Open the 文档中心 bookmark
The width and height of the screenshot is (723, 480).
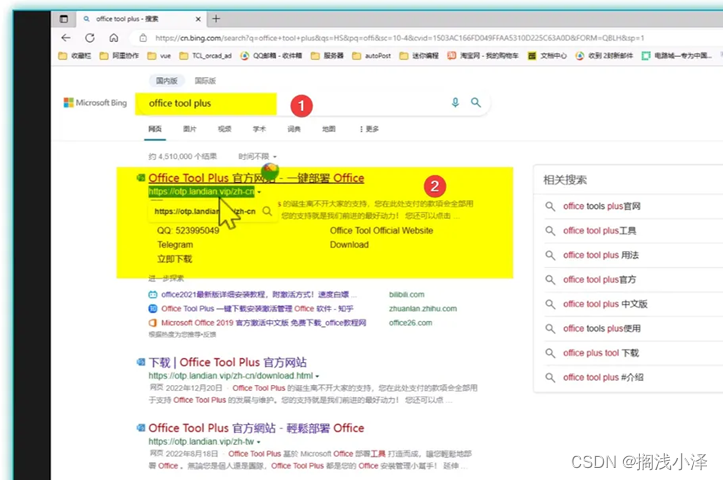[x=547, y=56]
